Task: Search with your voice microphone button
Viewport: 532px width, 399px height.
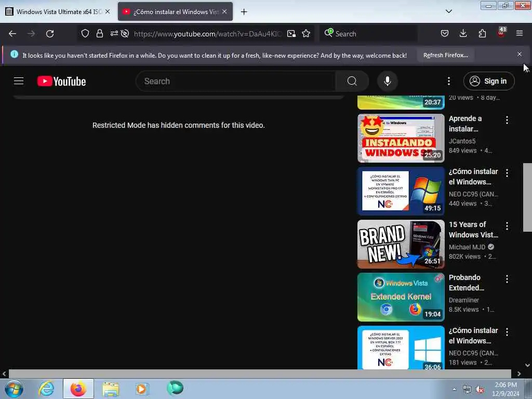Action: (387, 81)
